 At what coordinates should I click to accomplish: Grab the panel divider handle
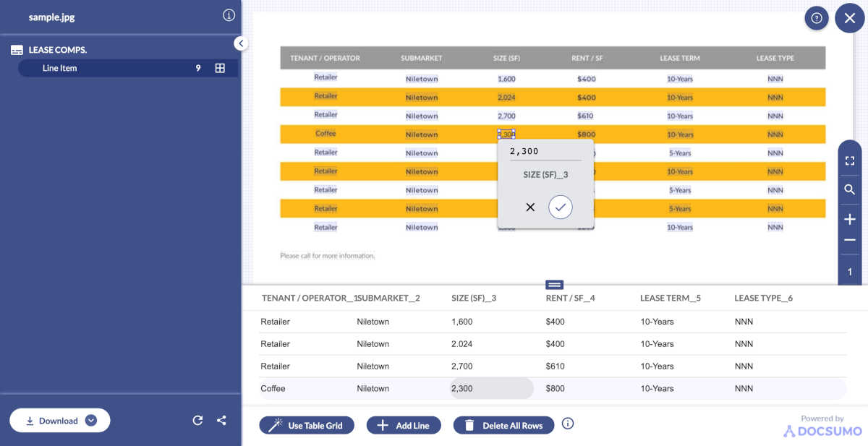[x=555, y=285]
